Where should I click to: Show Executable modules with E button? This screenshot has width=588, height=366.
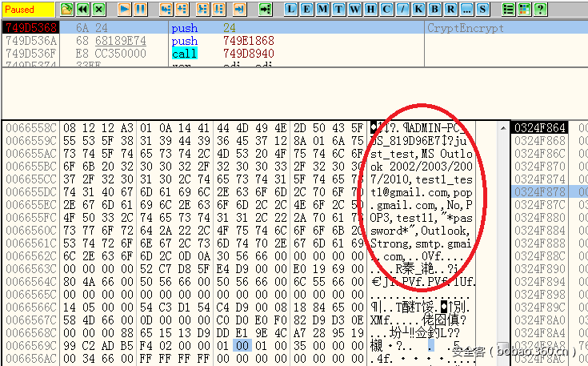click(306, 9)
